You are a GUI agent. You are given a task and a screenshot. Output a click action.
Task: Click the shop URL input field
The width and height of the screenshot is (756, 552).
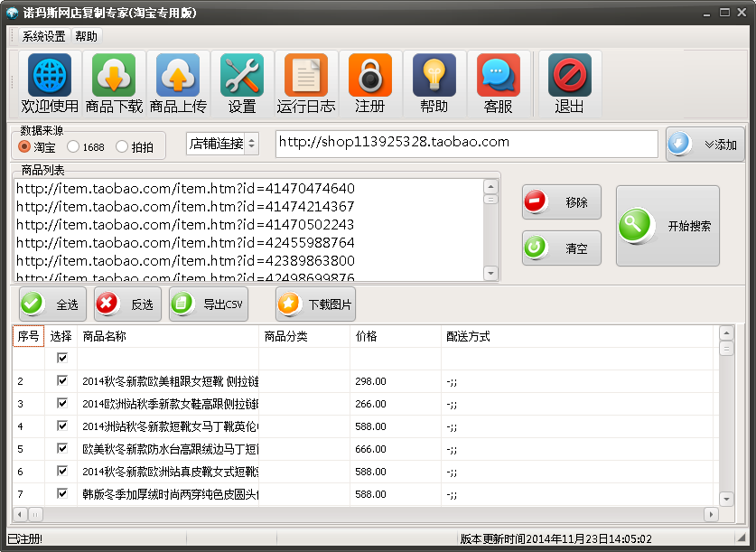click(466, 144)
